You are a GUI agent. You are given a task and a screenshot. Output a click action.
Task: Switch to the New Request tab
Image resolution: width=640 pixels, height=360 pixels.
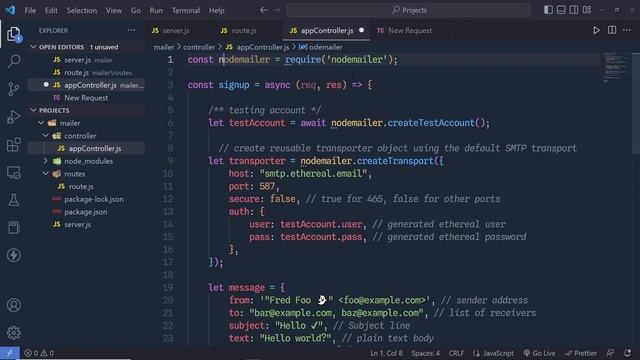point(410,31)
